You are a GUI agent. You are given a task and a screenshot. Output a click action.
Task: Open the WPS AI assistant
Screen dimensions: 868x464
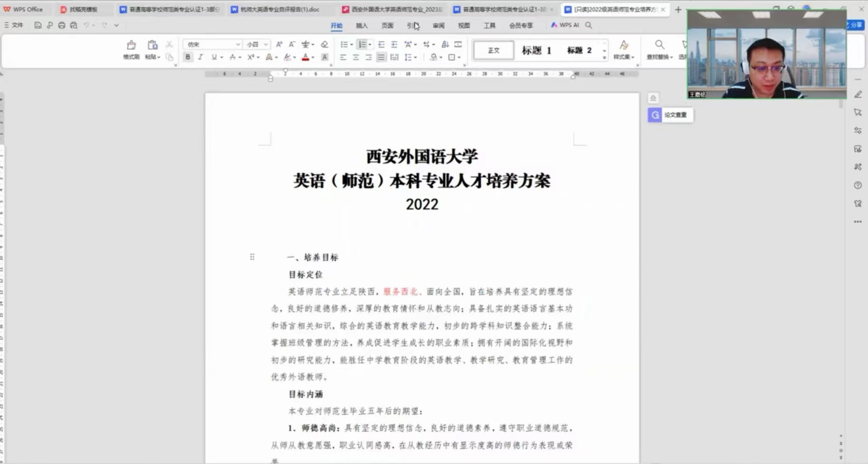point(565,25)
